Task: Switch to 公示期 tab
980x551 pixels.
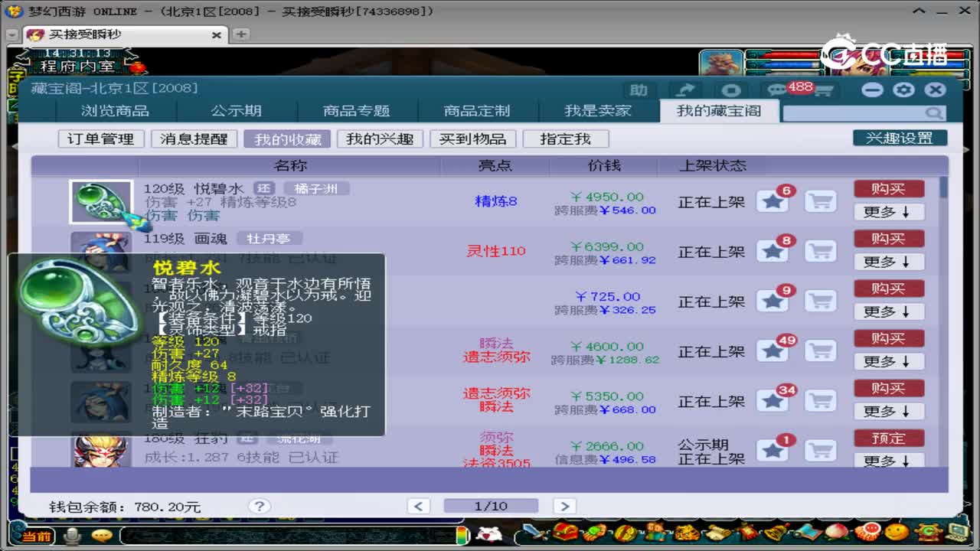Action: pyautogui.click(x=236, y=111)
